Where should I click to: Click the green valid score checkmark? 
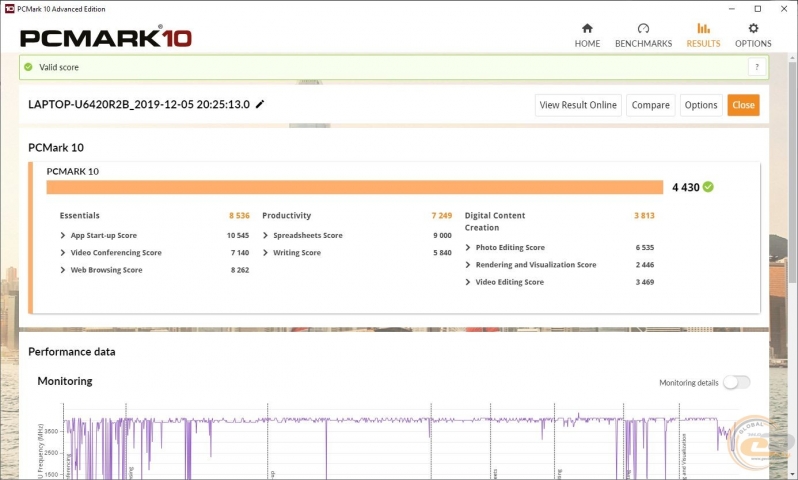coord(28,67)
